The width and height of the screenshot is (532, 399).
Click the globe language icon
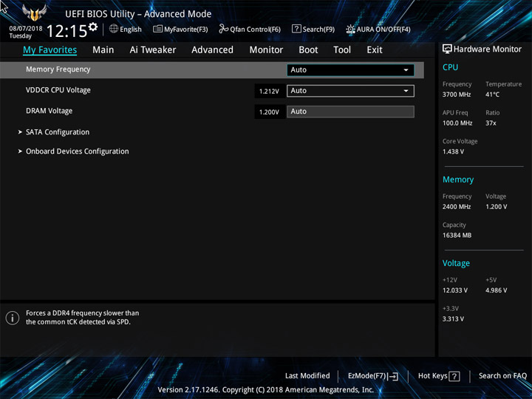pos(114,29)
